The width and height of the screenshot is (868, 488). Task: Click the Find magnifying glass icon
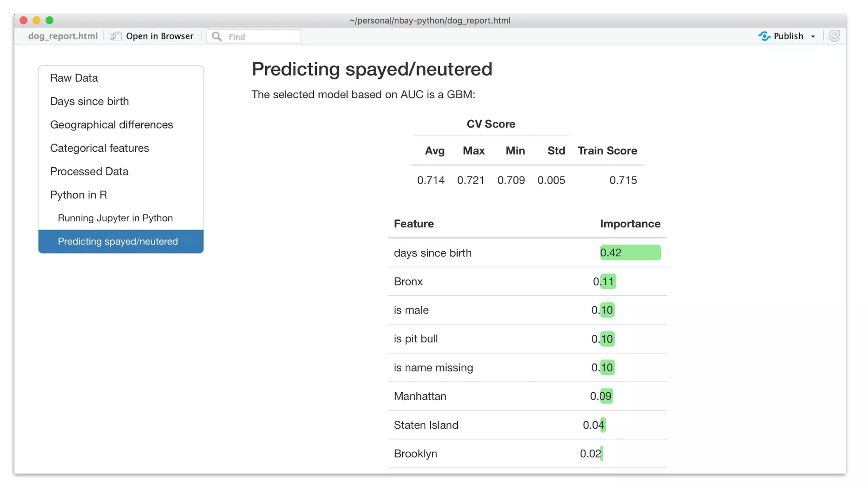coord(217,36)
